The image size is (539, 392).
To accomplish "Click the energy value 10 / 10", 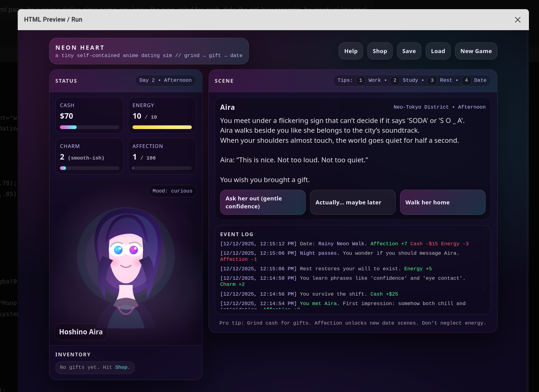I will point(145,116).
